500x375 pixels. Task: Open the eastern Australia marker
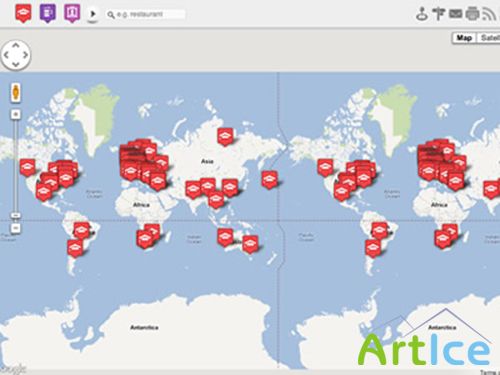point(250,244)
